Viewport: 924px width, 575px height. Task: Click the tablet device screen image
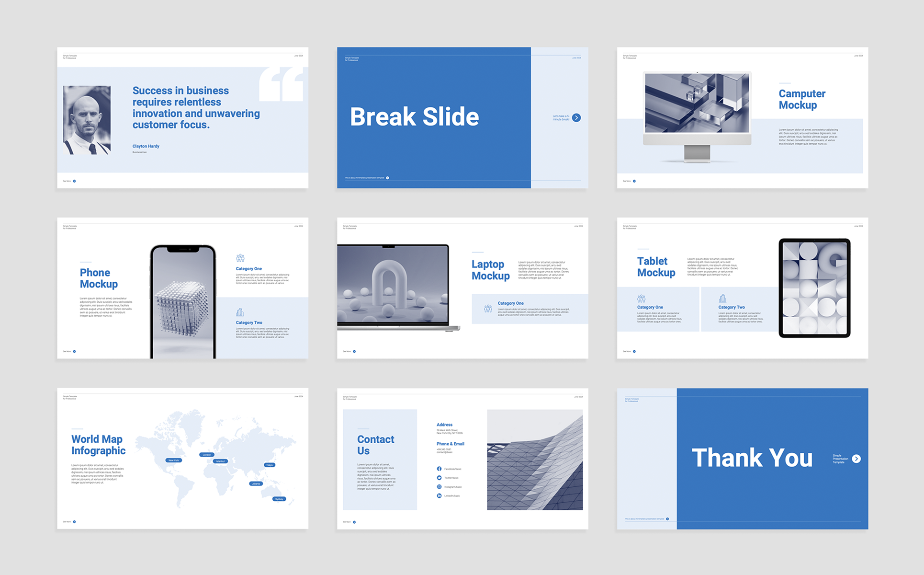tap(814, 288)
